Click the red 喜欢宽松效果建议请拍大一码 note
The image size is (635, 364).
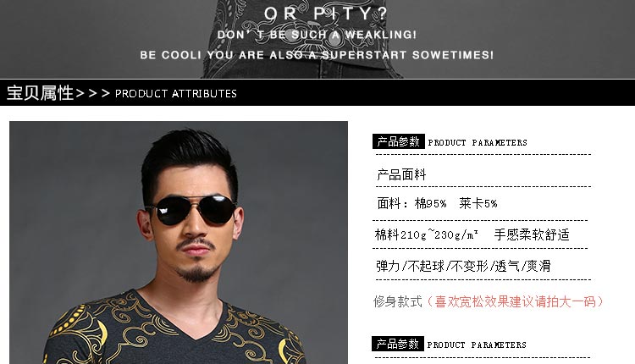pyautogui.click(x=515, y=301)
